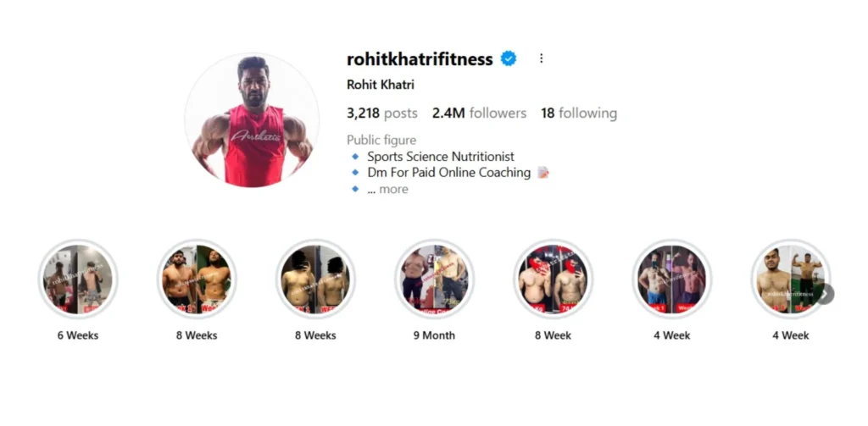Click the memo emoji after Online Coaching
Image resolution: width=868 pixels, height=426 pixels.
click(x=543, y=173)
